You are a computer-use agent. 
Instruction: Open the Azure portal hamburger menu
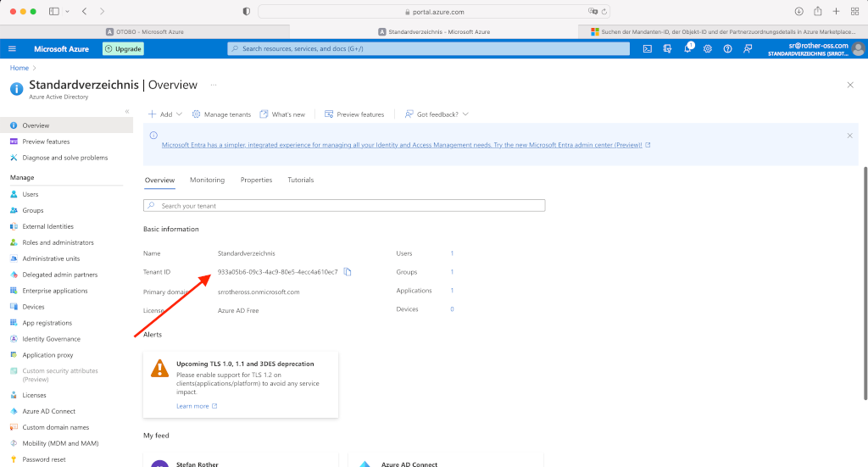tap(13, 49)
